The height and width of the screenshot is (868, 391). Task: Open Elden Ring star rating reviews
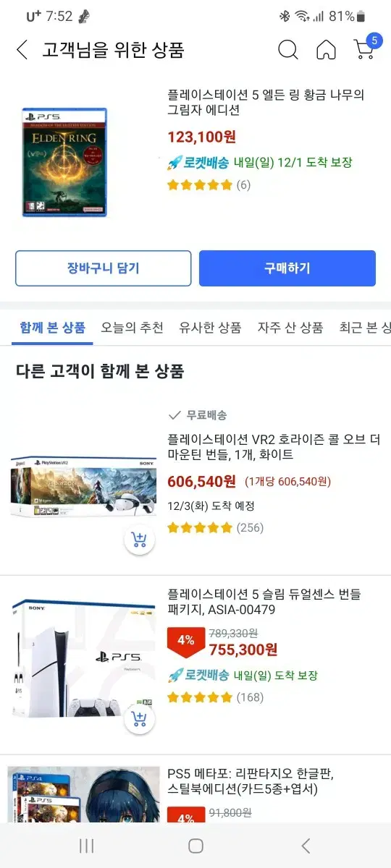pyautogui.click(x=209, y=184)
